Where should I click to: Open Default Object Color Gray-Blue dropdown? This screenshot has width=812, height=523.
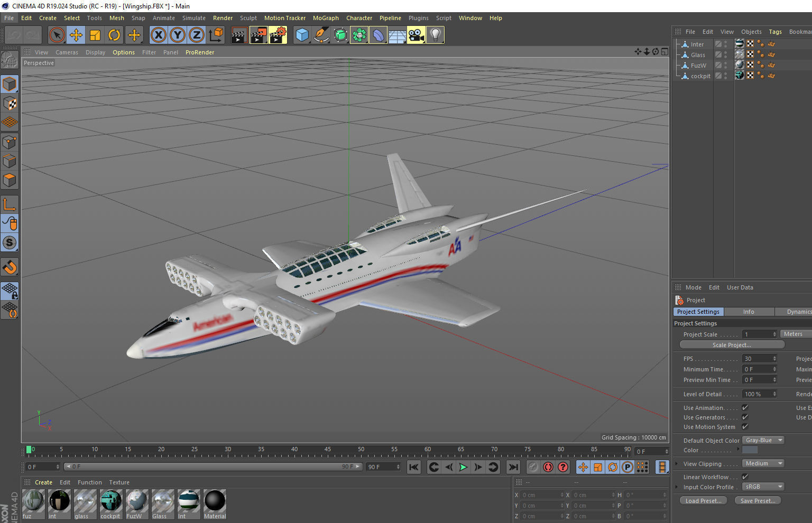coord(763,440)
